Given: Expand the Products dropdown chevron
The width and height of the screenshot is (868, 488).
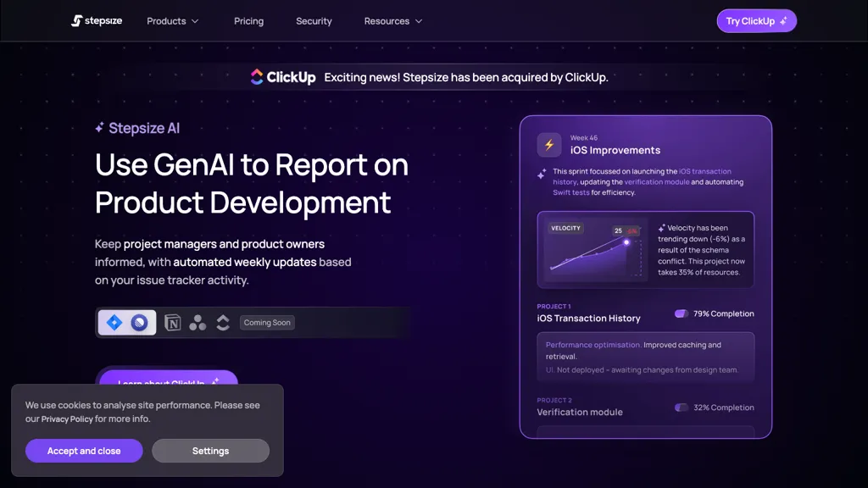Looking at the screenshot, I should click(195, 21).
